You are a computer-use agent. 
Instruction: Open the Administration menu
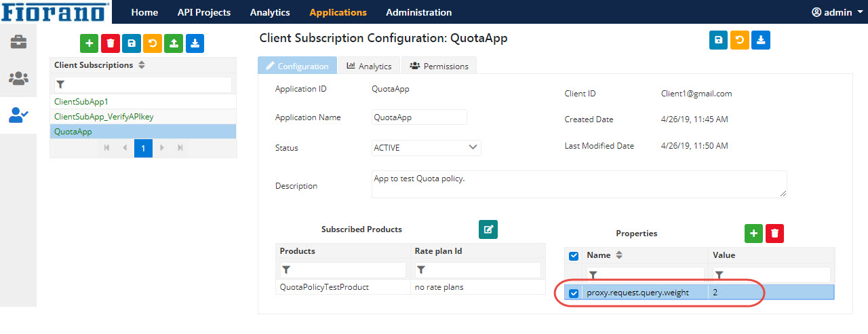[418, 12]
